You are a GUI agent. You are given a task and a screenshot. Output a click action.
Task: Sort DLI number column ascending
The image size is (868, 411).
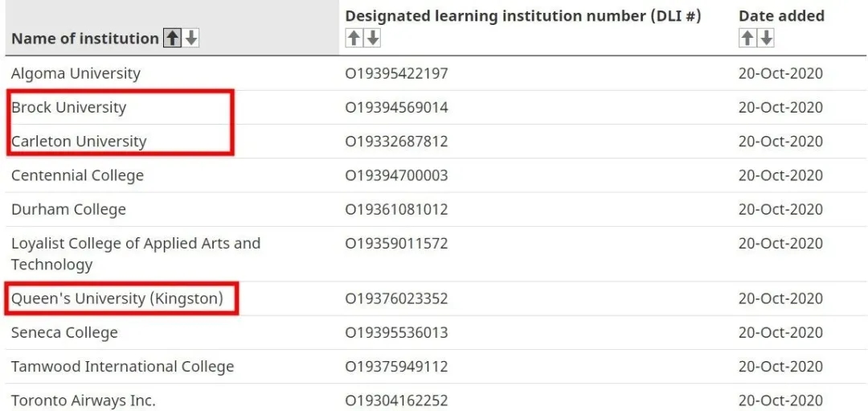(354, 39)
